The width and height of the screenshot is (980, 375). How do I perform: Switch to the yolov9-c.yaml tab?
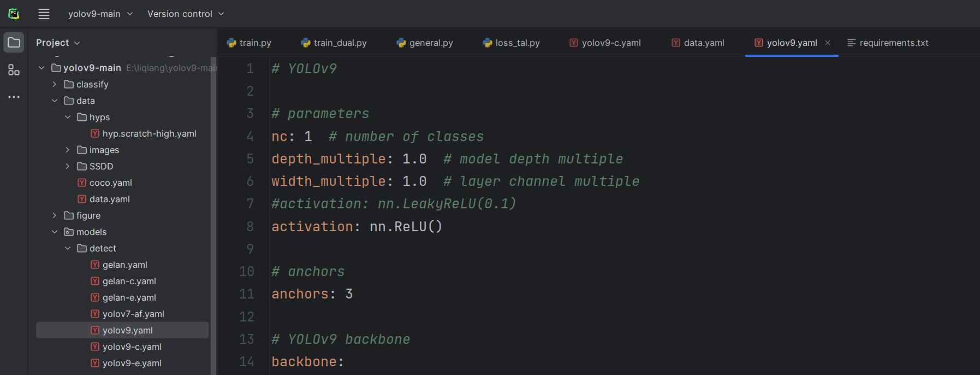tap(605, 43)
